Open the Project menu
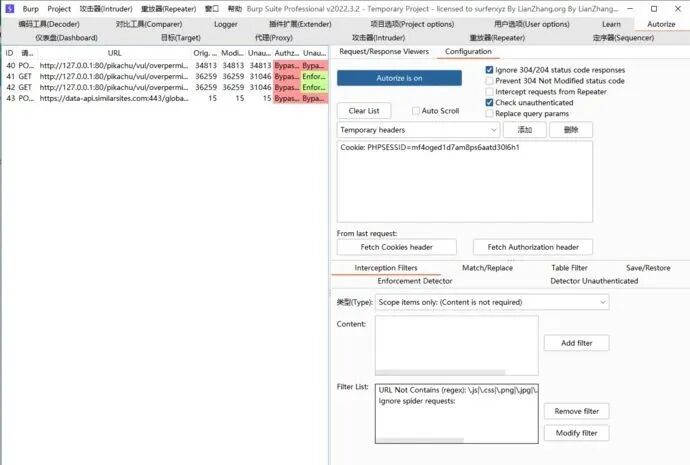The image size is (690, 465). click(x=59, y=9)
